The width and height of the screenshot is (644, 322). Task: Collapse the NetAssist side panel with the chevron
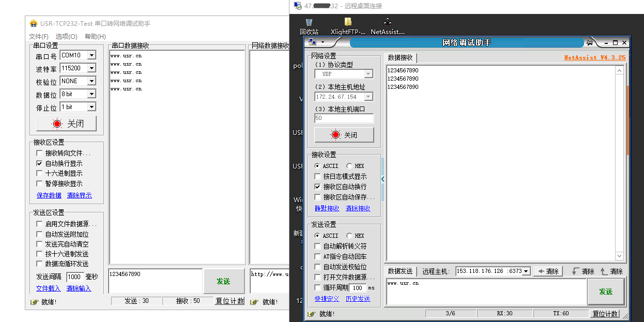tap(382, 179)
